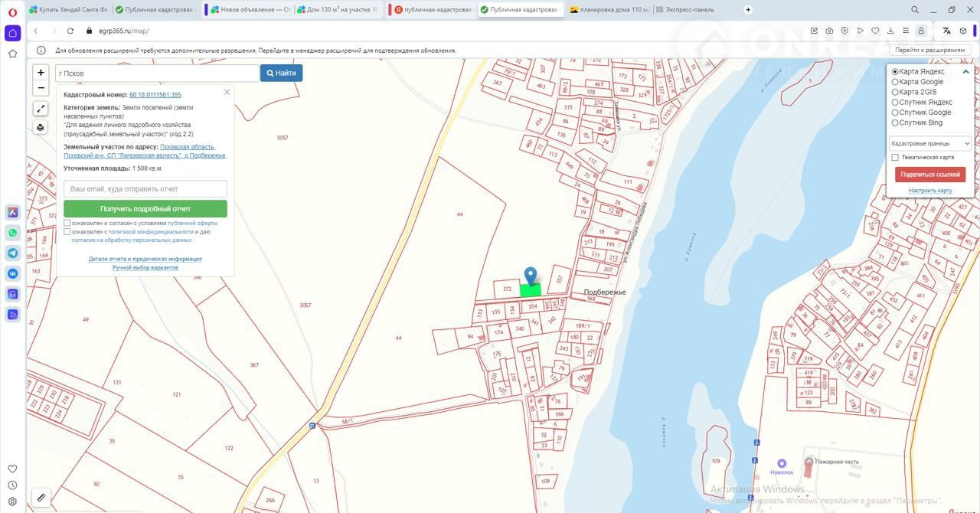The width and height of the screenshot is (980, 513).
Task: Check the публичной оферты agreement checkbox
Action: point(67,224)
